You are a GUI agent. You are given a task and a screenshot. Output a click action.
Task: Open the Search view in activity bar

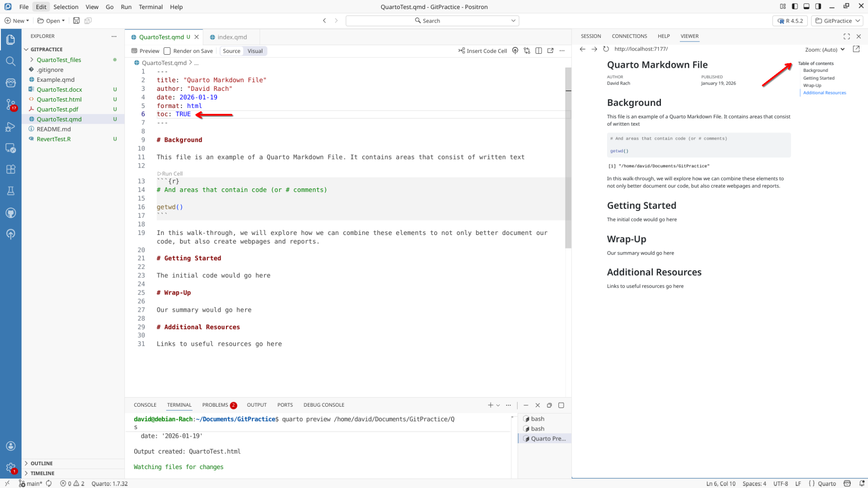pyautogui.click(x=11, y=61)
